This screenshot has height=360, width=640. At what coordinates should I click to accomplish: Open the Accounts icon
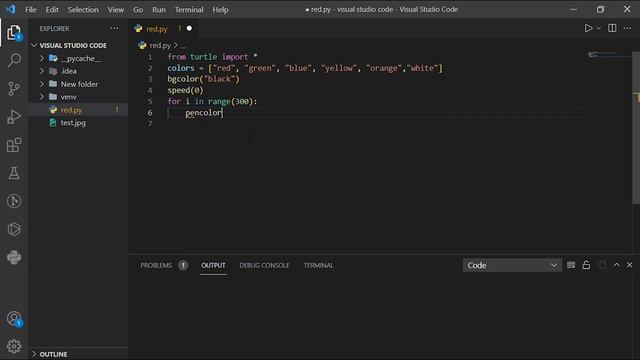[x=14, y=319]
